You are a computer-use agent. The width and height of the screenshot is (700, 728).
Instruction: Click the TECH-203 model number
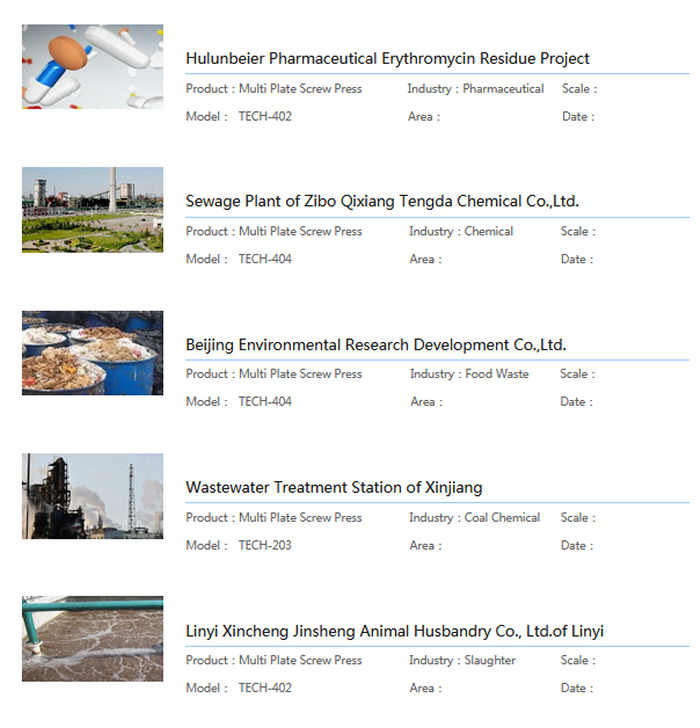point(265,546)
